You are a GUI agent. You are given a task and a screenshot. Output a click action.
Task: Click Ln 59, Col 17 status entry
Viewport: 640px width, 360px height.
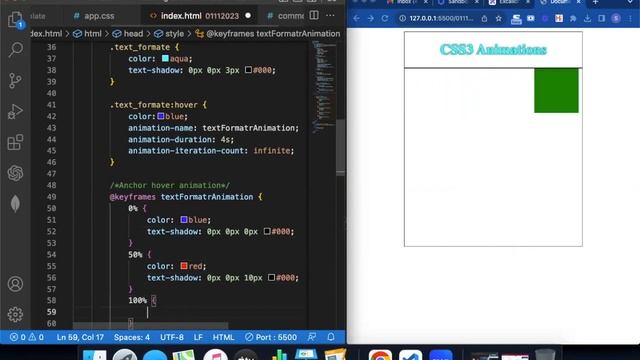pos(80,337)
